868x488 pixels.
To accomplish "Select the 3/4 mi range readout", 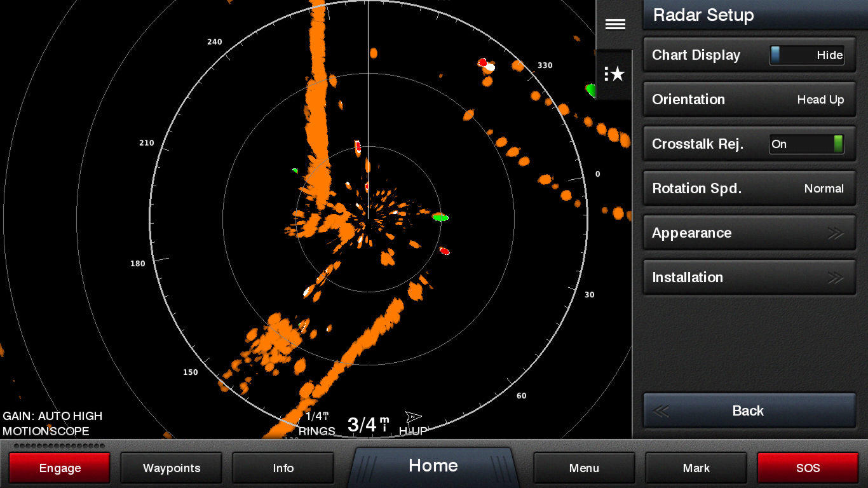I will coord(369,424).
